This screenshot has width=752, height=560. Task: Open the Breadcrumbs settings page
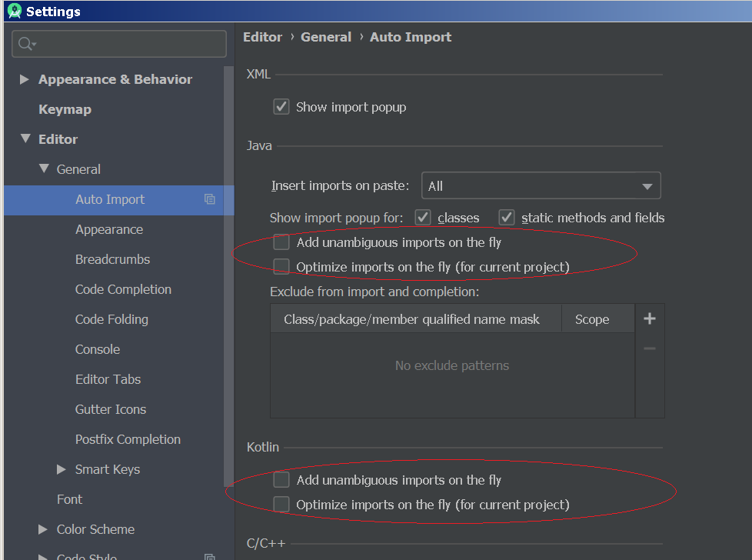point(112,259)
